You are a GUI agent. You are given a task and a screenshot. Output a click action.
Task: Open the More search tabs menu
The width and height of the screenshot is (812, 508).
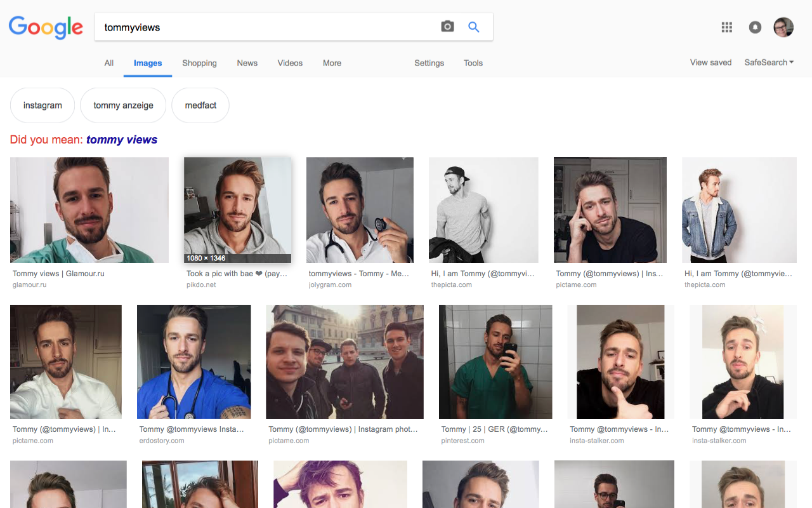point(332,63)
